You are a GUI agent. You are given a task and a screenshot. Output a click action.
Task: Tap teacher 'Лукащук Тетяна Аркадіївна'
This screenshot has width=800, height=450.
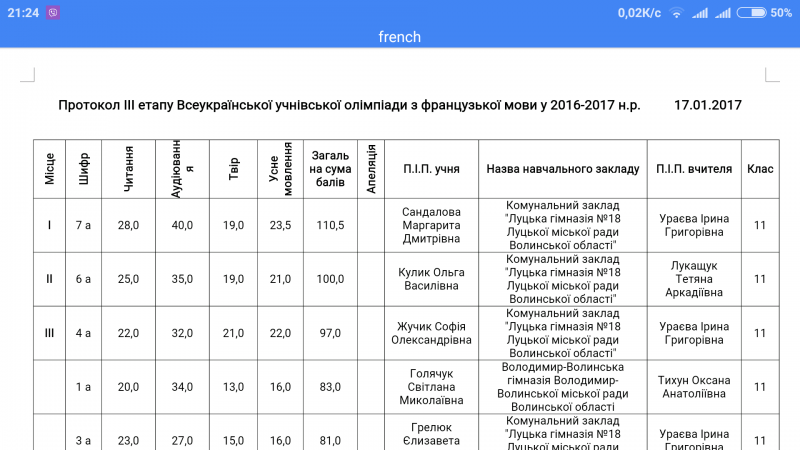coord(694,279)
